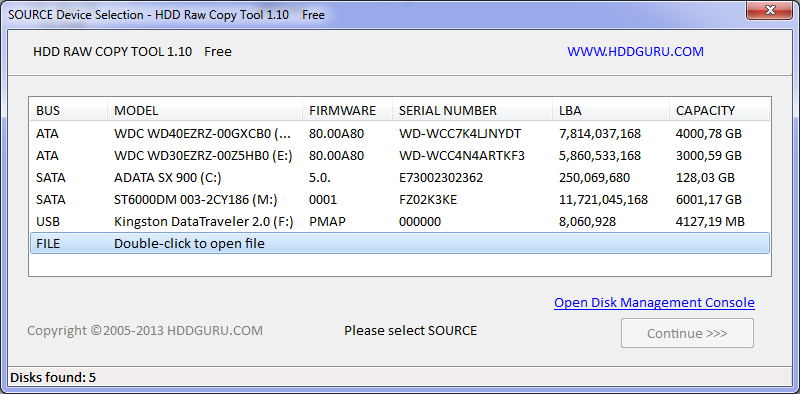Click the 'Please select SOURCE' label
Image resolution: width=800 pixels, height=394 pixels.
[x=411, y=331]
